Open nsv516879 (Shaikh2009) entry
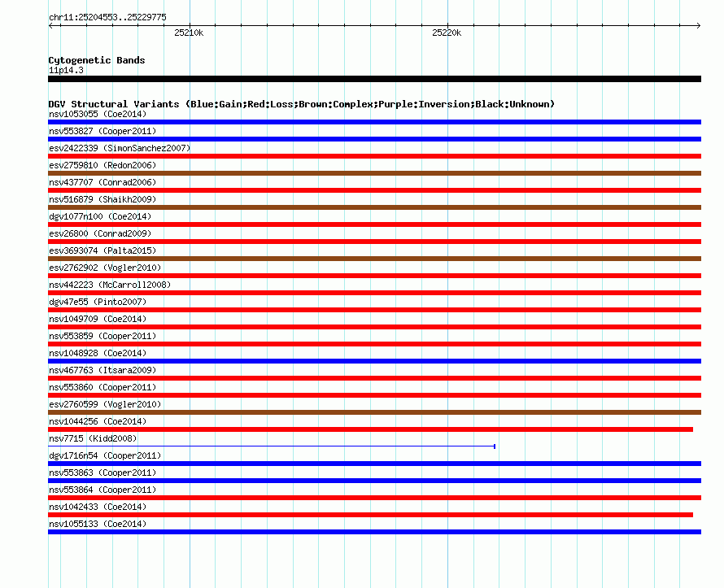The image size is (724, 588). coord(102,199)
